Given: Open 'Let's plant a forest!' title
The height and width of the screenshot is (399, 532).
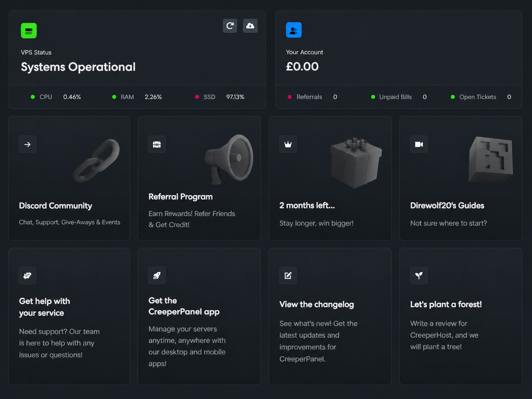Looking at the screenshot, I should [x=446, y=304].
